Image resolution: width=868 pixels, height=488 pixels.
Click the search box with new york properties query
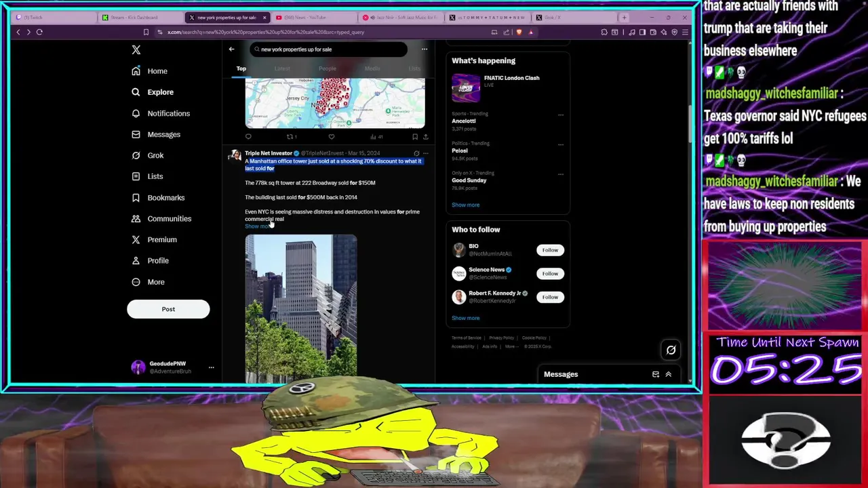coord(328,49)
